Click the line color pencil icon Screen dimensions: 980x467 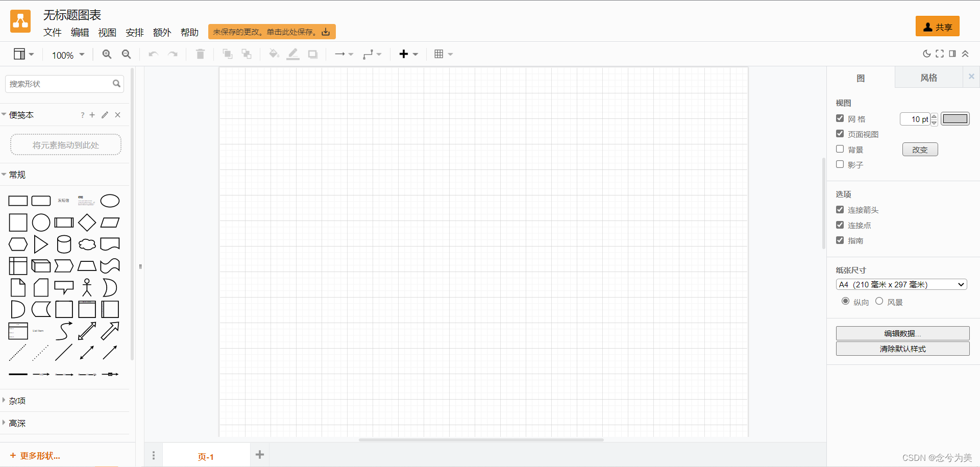[x=293, y=54]
